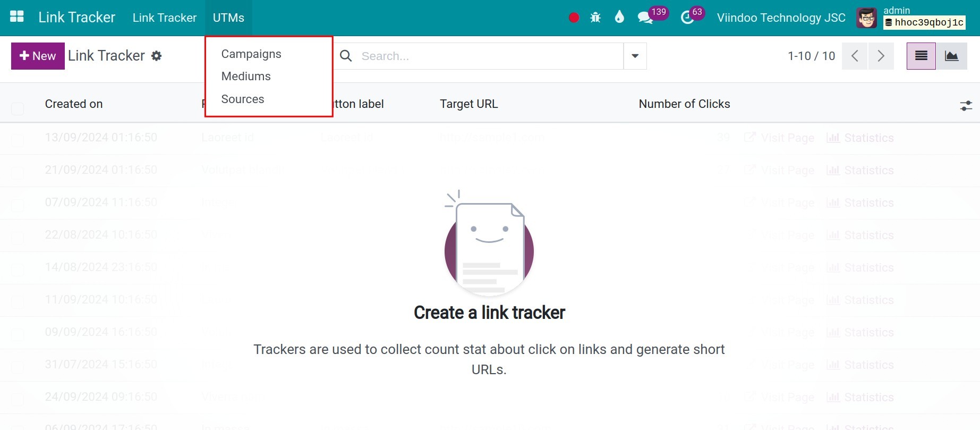Check the row dated 31/07/2024 15:16:50
Viewport: 980px width, 430px height.
coord(18,367)
